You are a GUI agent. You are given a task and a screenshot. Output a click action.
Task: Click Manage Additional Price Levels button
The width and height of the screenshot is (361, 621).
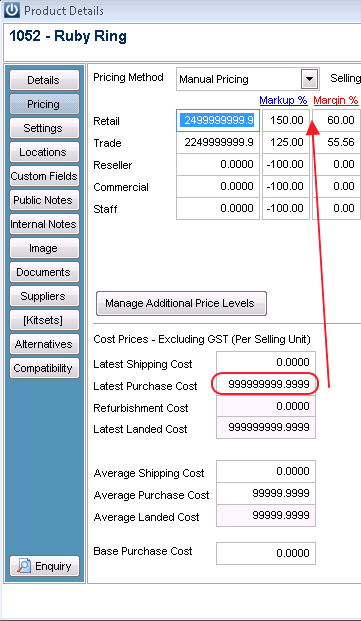point(181,303)
